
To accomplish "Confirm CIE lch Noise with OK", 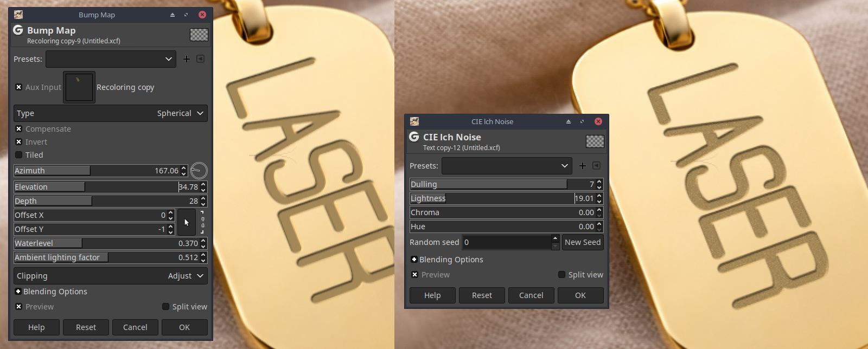I will 580,295.
